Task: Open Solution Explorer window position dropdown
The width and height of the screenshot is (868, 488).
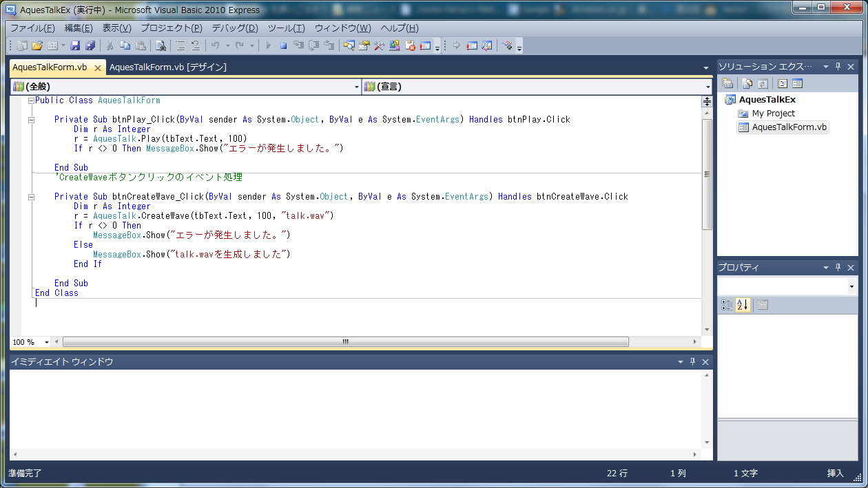Action: 826,67
